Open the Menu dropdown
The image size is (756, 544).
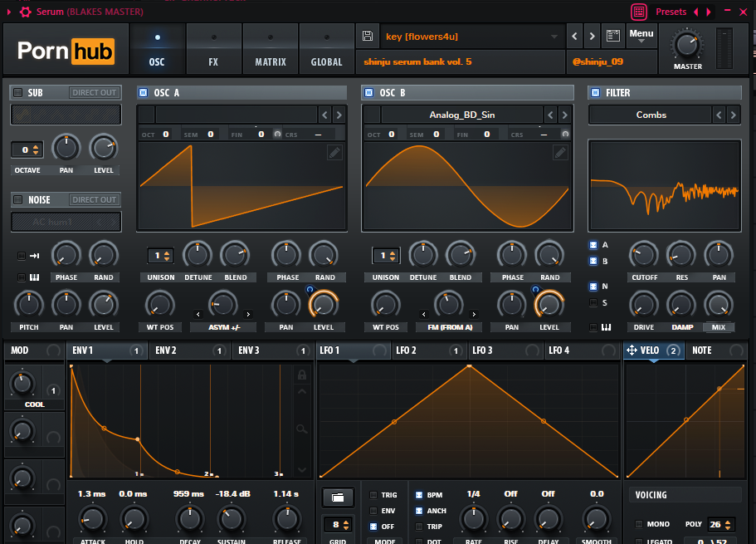(641, 36)
